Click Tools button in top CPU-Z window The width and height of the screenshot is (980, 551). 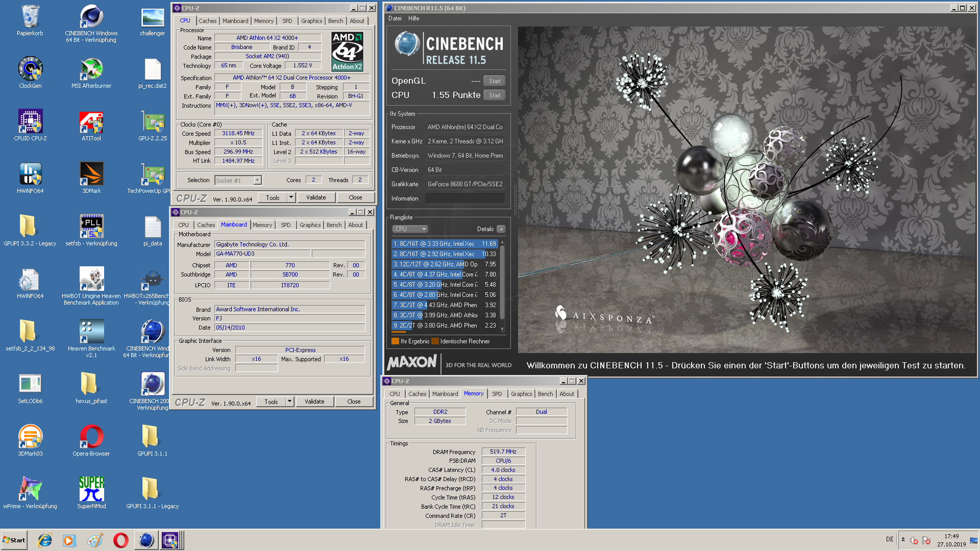pos(273,197)
